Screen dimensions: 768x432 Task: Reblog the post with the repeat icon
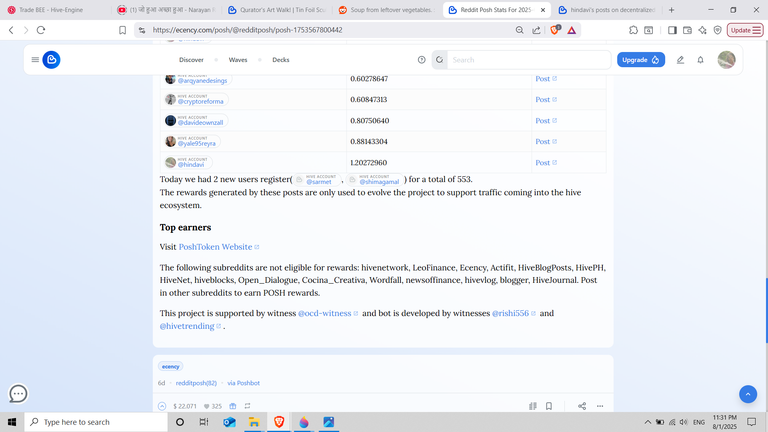click(x=247, y=406)
